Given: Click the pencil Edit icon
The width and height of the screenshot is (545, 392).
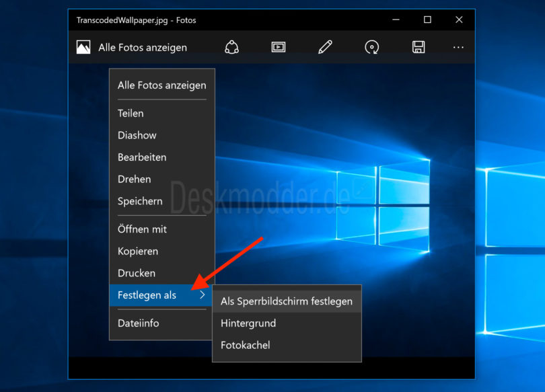Looking at the screenshot, I should (325, 47).
